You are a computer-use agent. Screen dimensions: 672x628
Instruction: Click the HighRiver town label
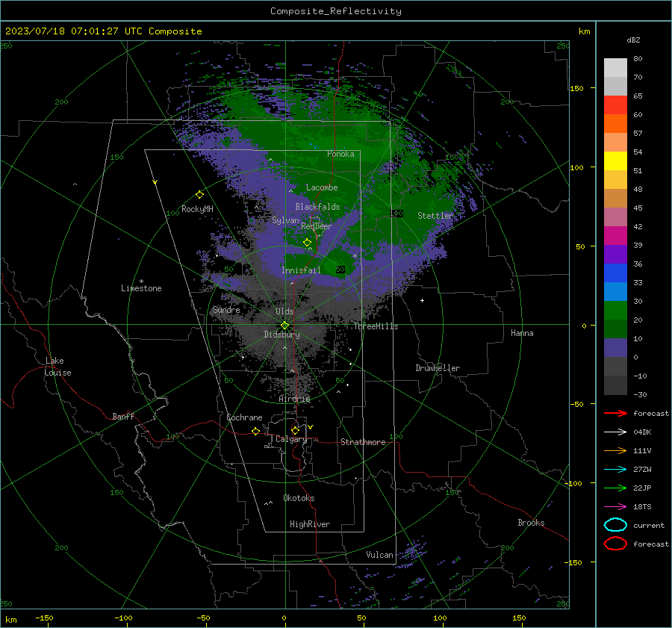click(310, 524)
